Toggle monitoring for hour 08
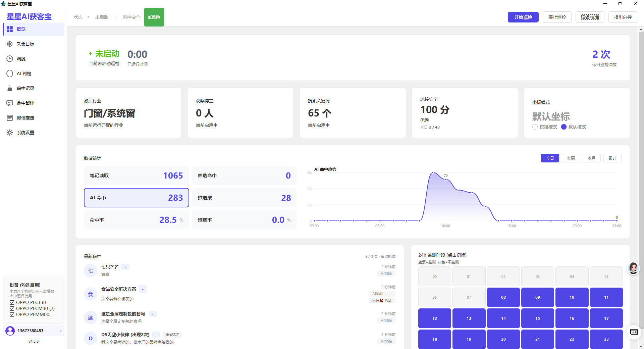644x349 pixels. (503, 297)
